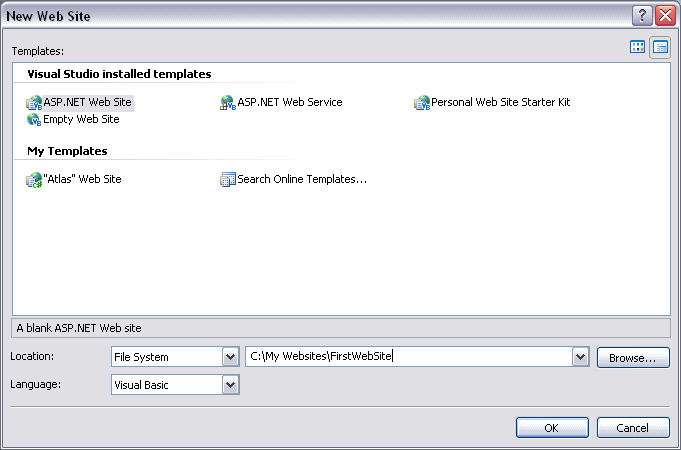This screenshot has height=450, width=681.
Task: Click the Empty Web Site template icon
Action: pyautogui.click(x=34, y=119)
